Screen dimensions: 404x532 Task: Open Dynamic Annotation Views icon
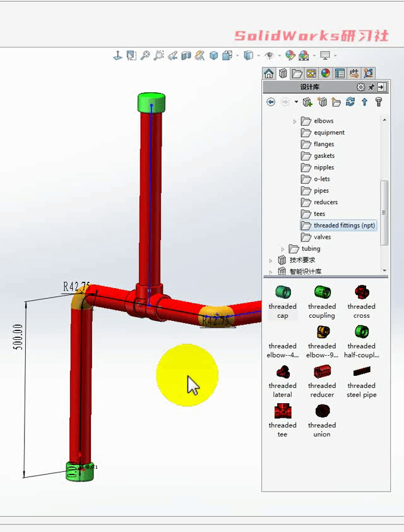coord(200,56)
